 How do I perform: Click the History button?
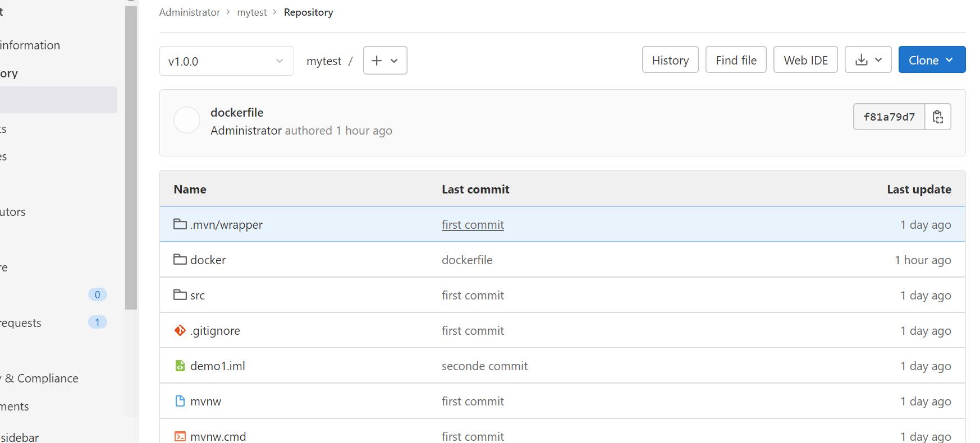tap(670, 60)
